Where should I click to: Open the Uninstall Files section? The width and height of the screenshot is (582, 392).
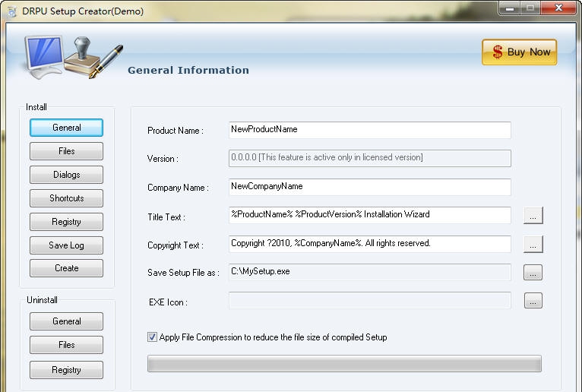tap(66, 345)
